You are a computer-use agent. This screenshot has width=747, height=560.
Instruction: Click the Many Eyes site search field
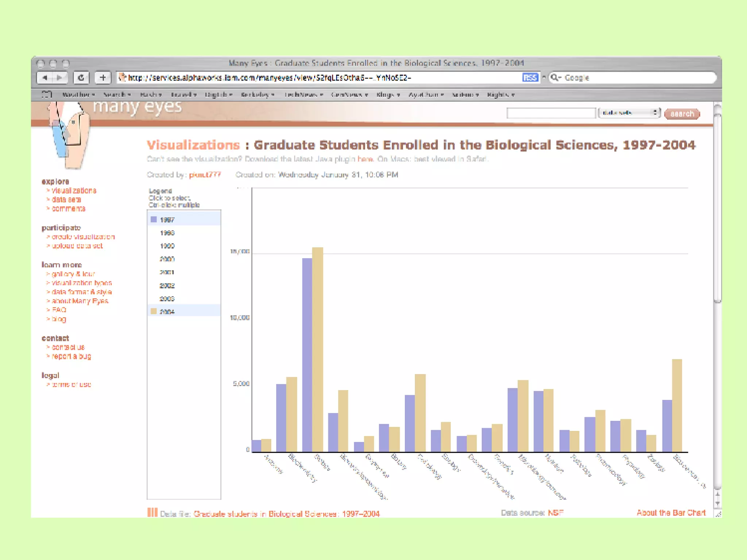(x=551, y=113)
